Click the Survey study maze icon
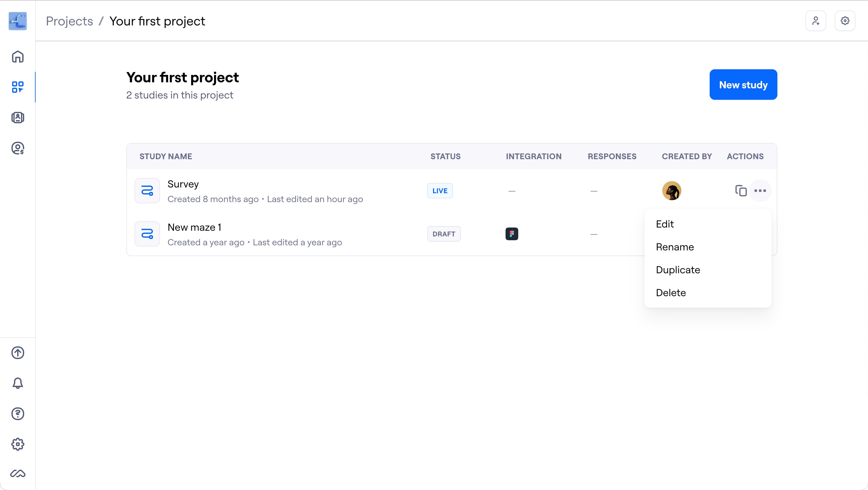 [x=147, y=191]
